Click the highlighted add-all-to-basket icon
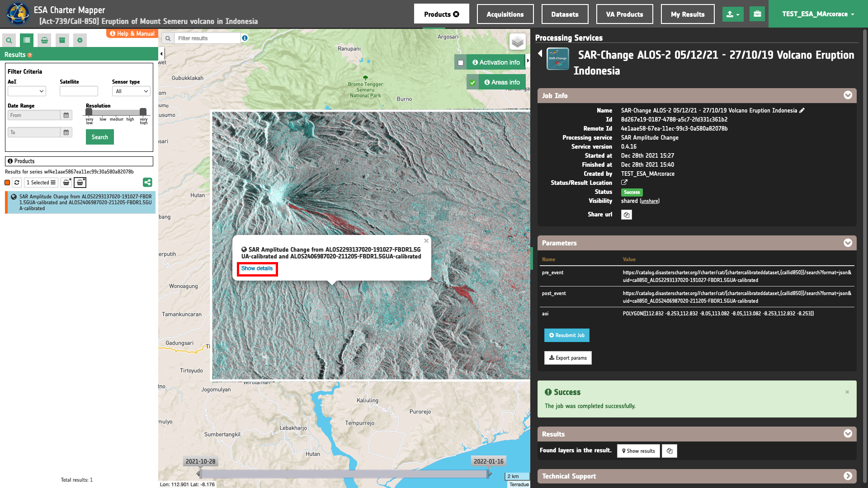This screenshot has height=488, width=868. pos(80,183)
